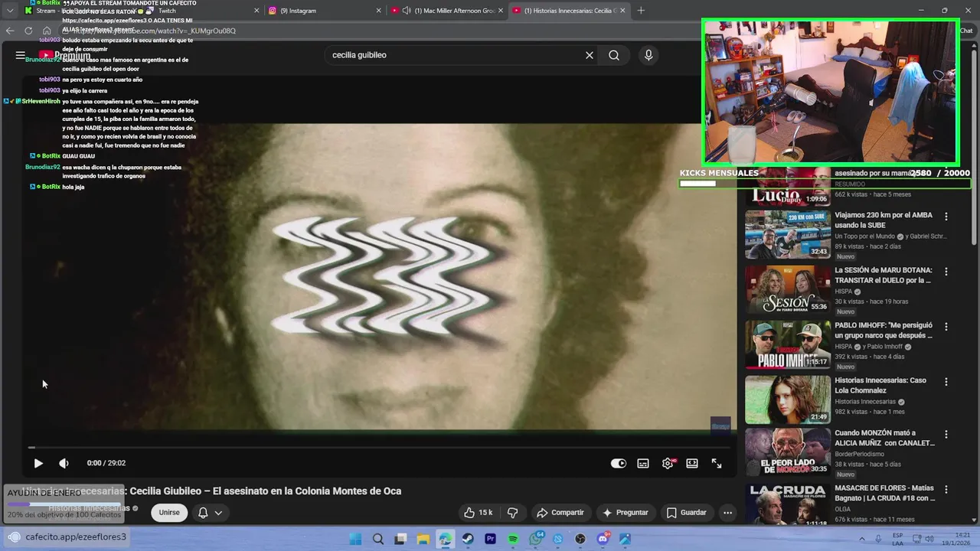
Task: Open options menu for MARU BOTANA video
Action: 946,272
